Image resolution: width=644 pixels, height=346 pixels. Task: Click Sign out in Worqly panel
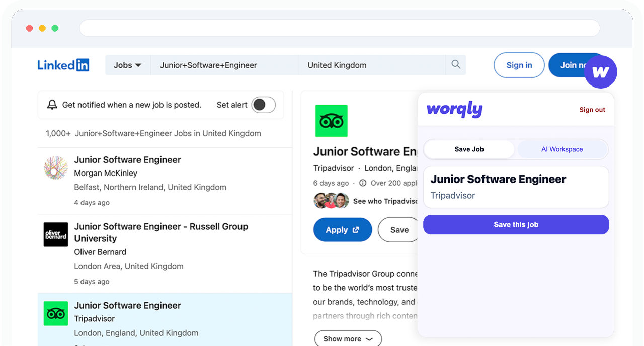592,110
